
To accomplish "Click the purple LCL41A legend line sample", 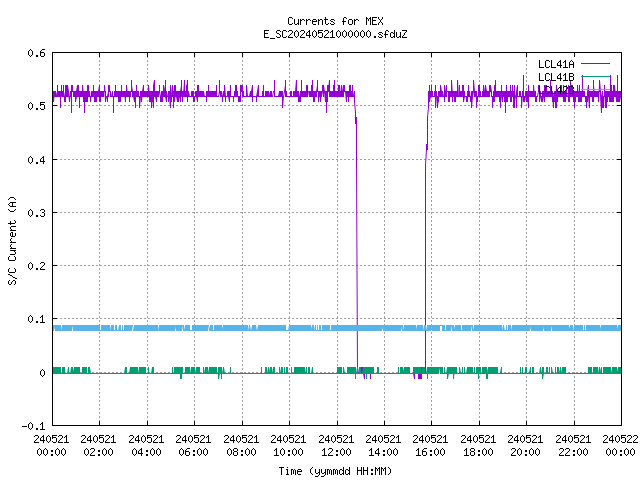I will pos(596,64).
